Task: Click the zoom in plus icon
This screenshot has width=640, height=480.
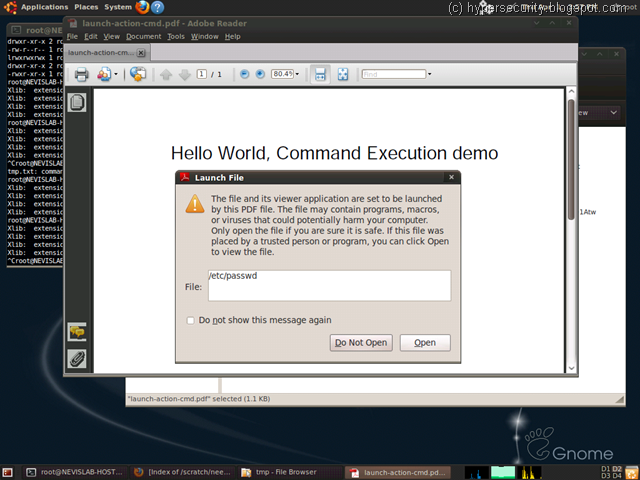Action: pos(260,74)
